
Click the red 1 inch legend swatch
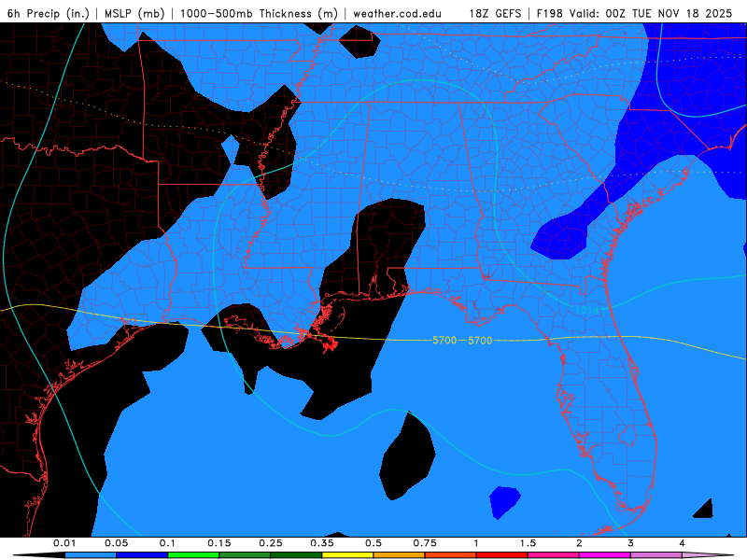pyautogui.click(x=502, y=555)
